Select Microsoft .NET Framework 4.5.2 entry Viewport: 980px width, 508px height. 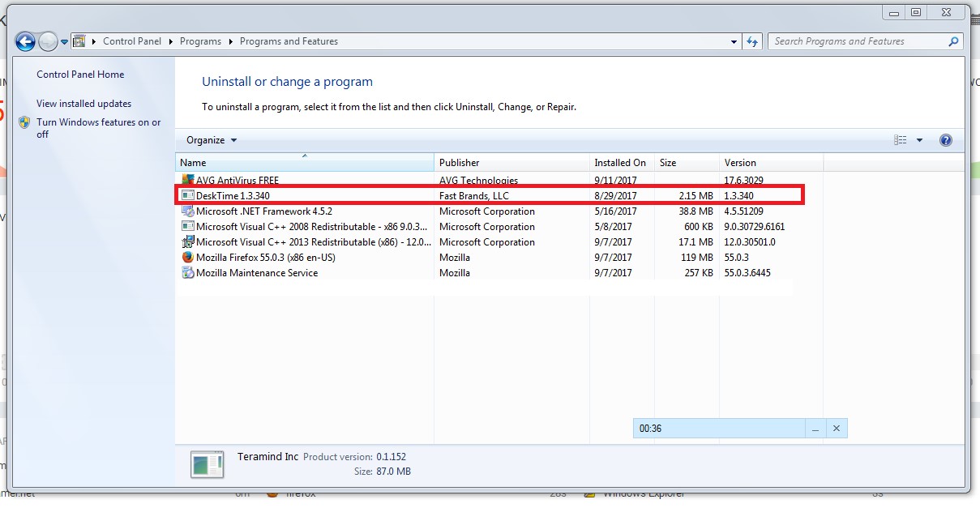(x=263, y=211)
